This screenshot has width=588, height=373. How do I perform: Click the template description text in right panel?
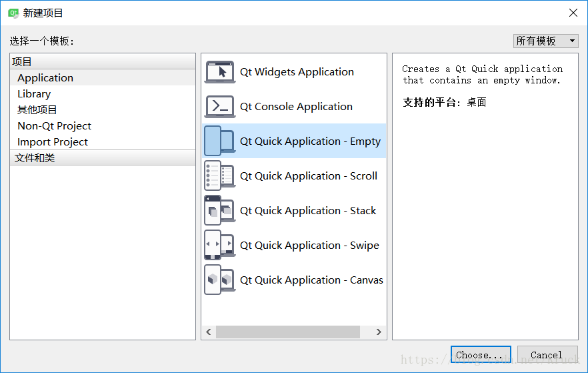point(482,74)
